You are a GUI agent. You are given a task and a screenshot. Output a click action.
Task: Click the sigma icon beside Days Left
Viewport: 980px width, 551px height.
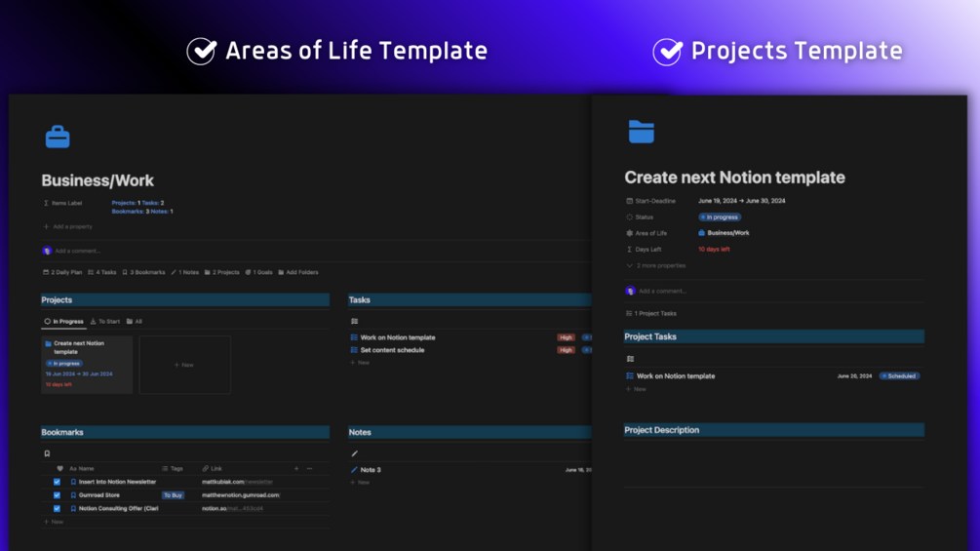[x=629, y=250]
